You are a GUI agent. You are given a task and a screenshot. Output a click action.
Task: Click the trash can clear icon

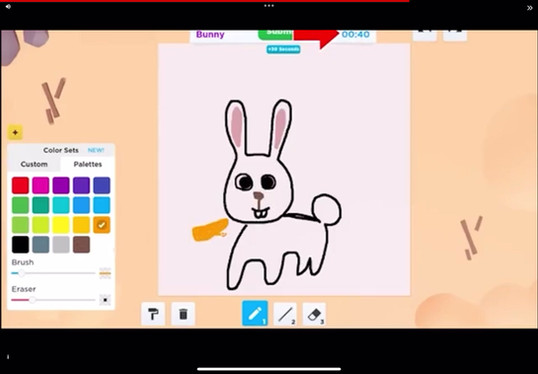click(x=183, y=314)
